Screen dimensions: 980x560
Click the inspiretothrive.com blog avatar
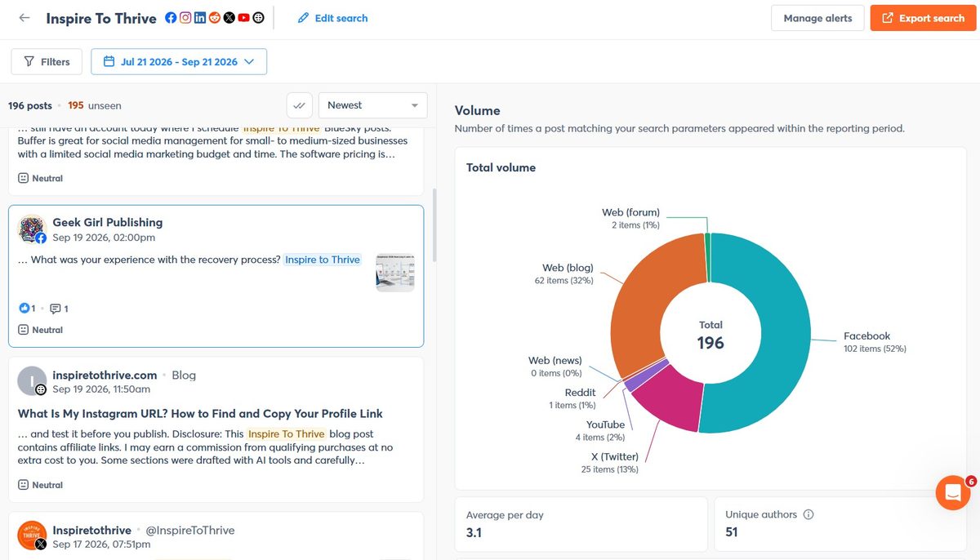(32, 381)
